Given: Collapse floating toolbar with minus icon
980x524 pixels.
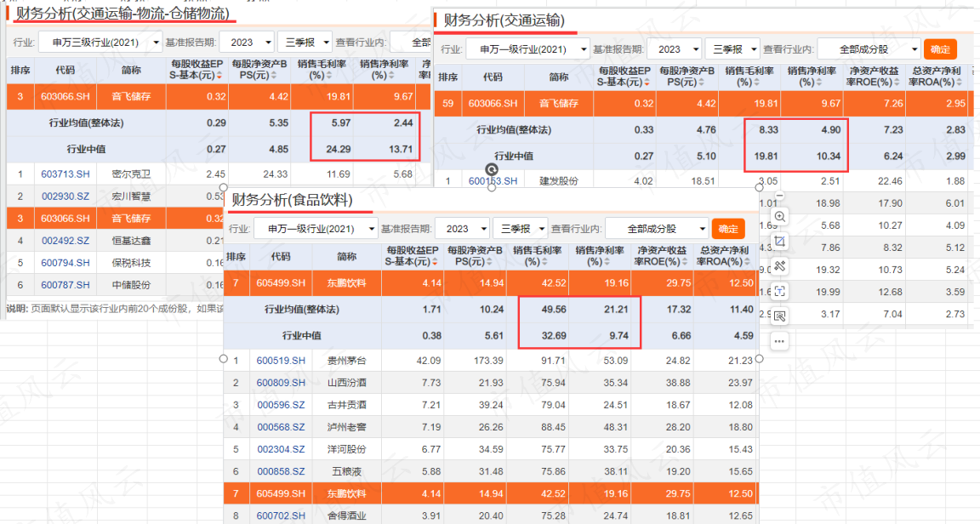Looking at the screenshot, I should [x=779, y=196].
